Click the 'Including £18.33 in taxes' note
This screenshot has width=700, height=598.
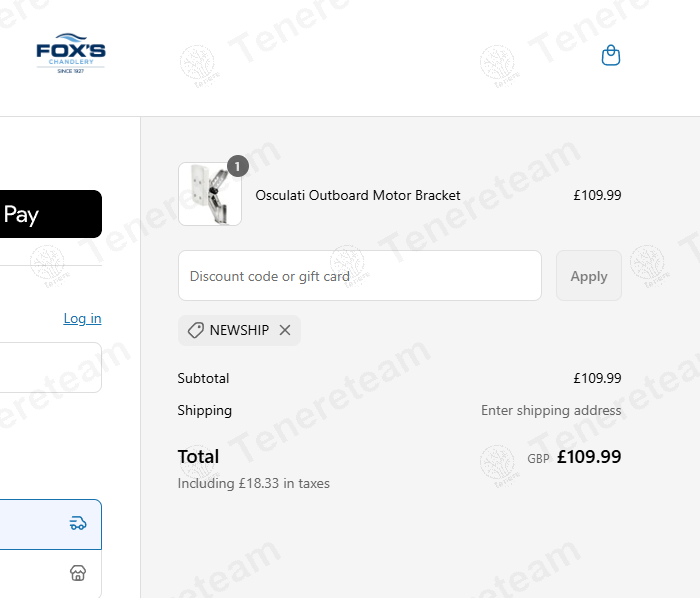253,483
